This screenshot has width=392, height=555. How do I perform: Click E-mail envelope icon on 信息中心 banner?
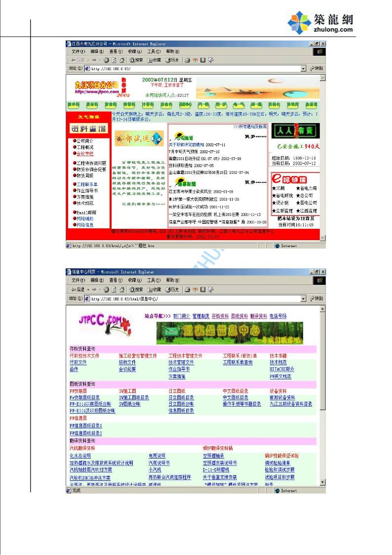point(171,332)
